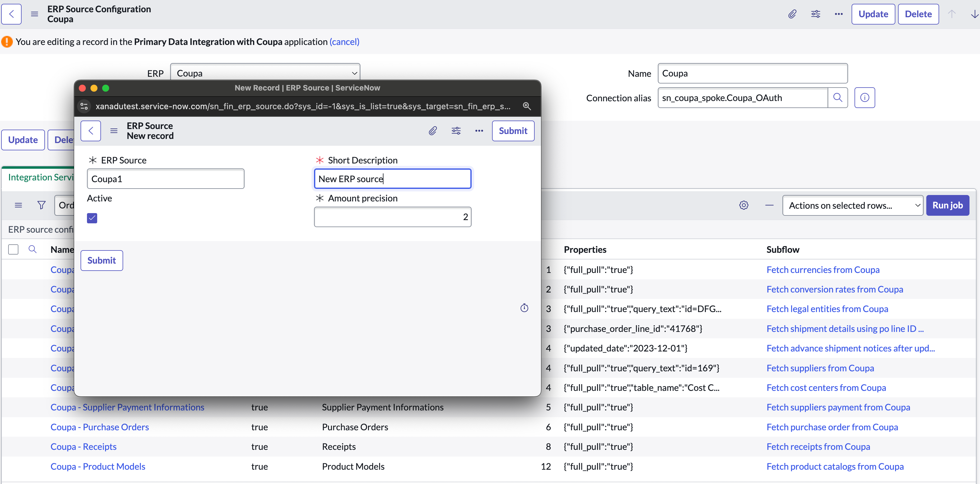Click the popup browser URL address bar

pyautogui.click(x=303, y=106)
